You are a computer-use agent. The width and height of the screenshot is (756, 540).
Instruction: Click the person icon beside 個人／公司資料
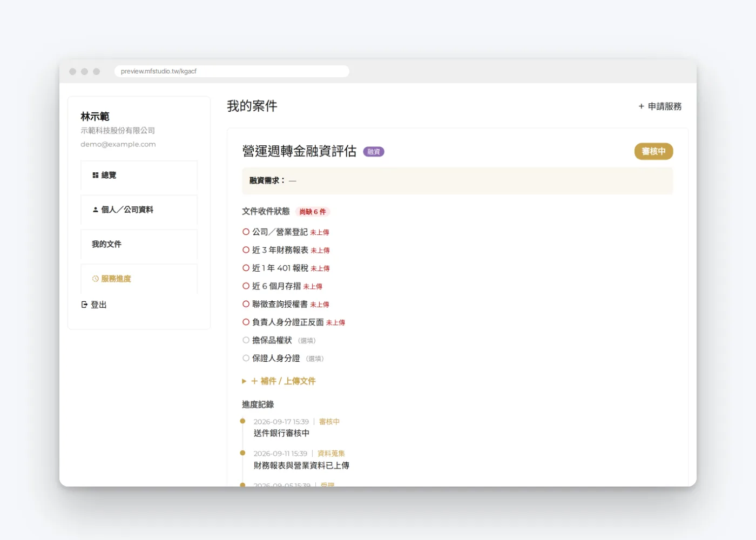pos(96,210)
